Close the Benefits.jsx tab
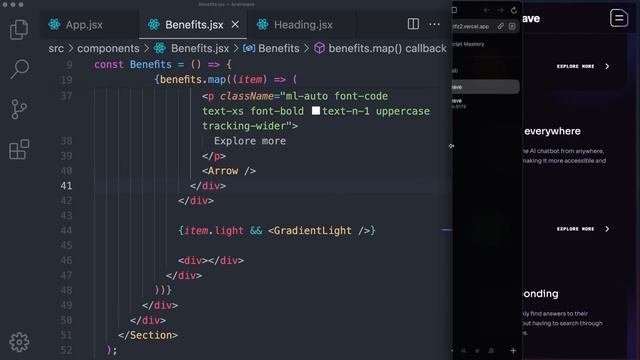This screenshot has height=360, width=640. click(x=235, y=24)
